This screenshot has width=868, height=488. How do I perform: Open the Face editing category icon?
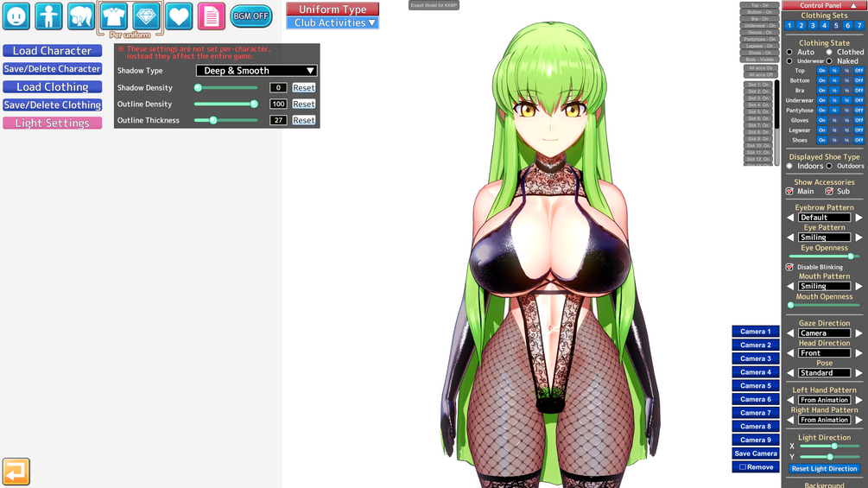tap(16, 16)
